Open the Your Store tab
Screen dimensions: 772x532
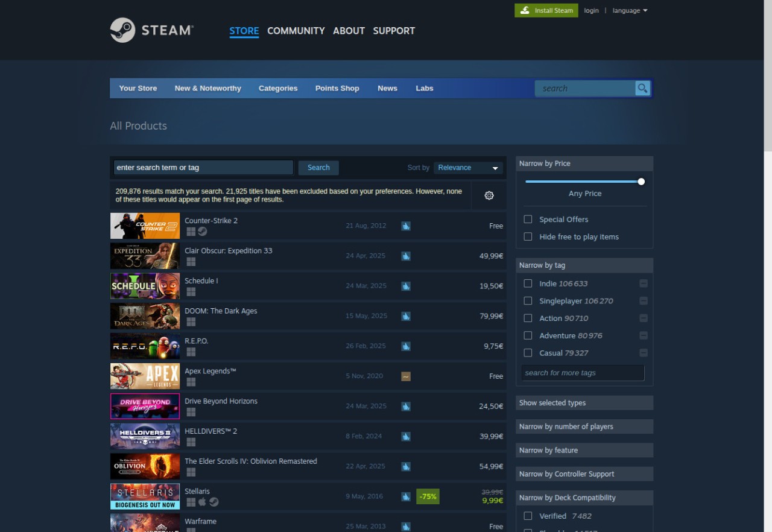coord(138,88)
